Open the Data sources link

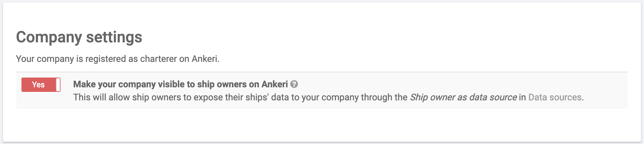click(555, 97)
